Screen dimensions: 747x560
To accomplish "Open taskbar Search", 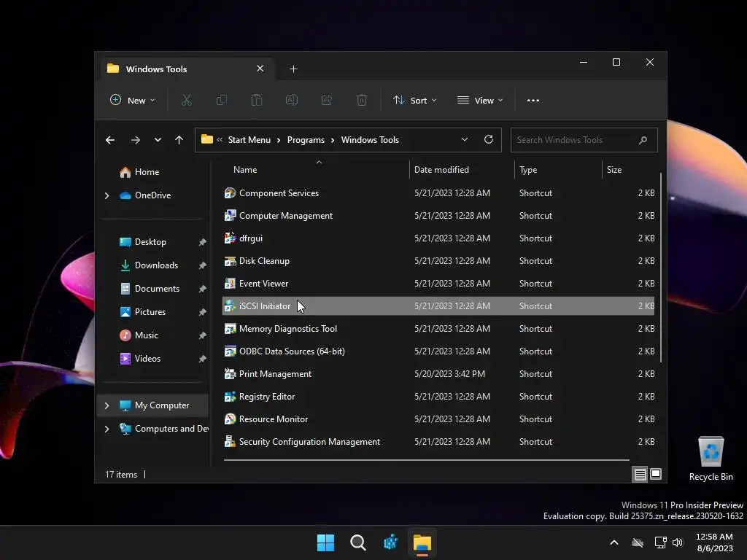I will 357,542.
